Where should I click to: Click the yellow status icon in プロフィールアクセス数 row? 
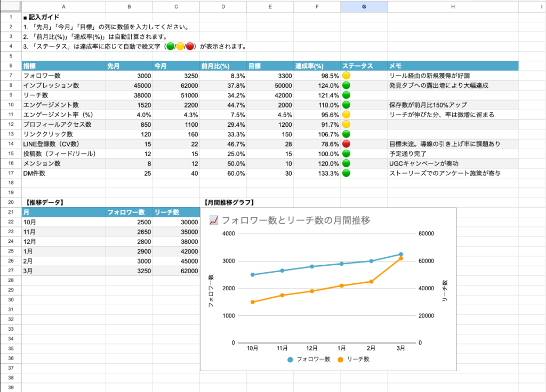tap(346, 125)
